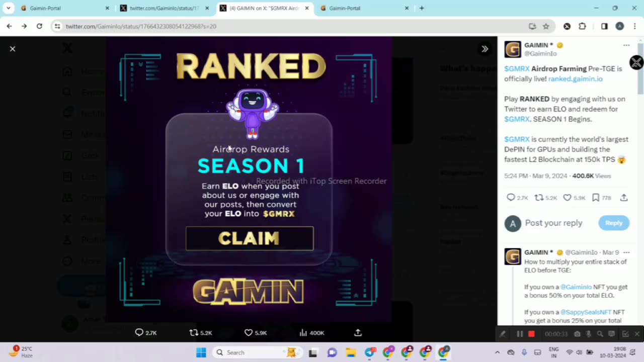The image size is (644, 362).
Task: View site information icon in address bar
Action: 57,26
